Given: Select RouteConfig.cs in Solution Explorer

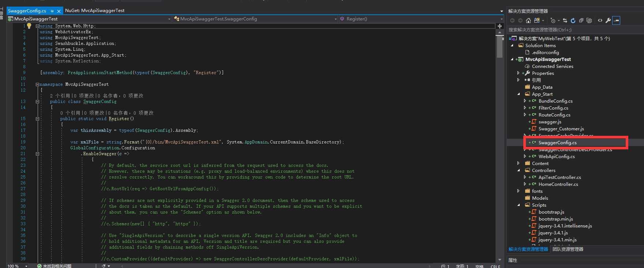Looking at the screenshot, I should [554, 115].
